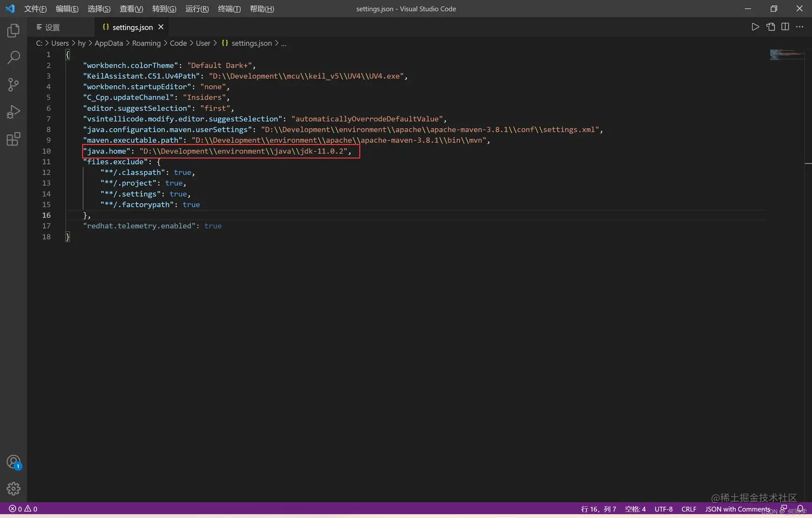Open the 文件(F) menu
Viewport: 812px width, 518px height.
click(35, 9)
